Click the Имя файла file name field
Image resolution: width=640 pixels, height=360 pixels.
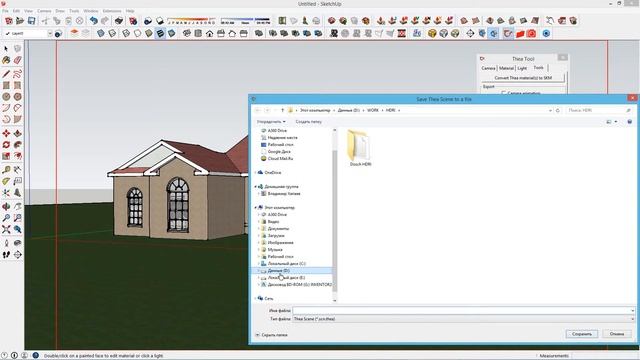464,311
